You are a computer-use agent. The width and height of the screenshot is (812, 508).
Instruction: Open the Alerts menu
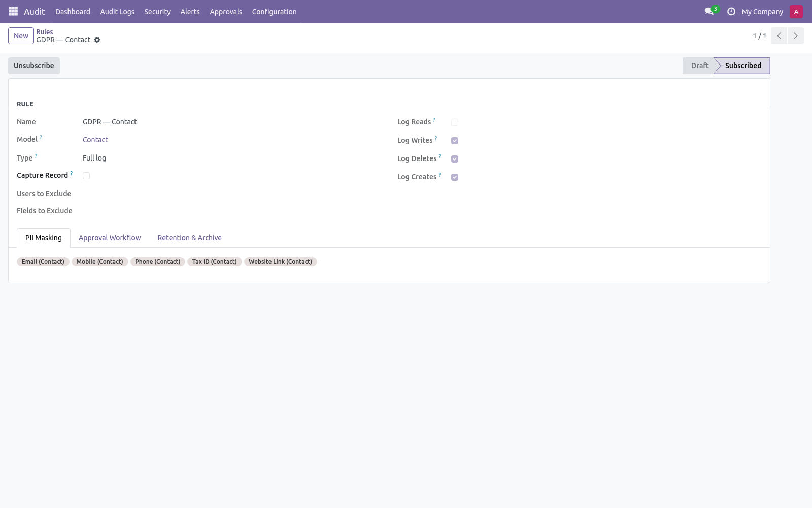[x=190, y=12]
